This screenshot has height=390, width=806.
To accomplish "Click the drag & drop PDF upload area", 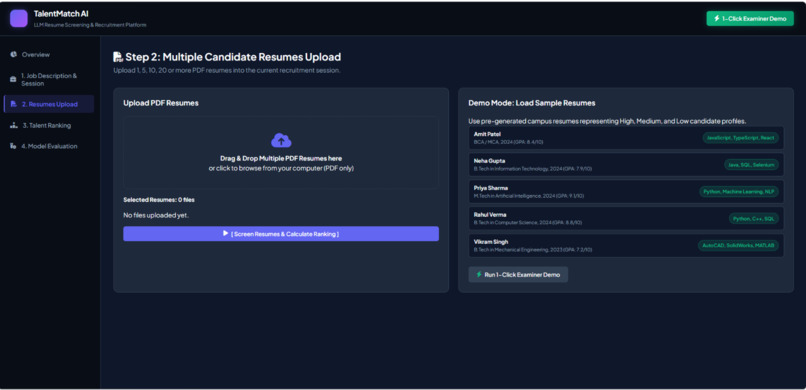I will [281, 153].
